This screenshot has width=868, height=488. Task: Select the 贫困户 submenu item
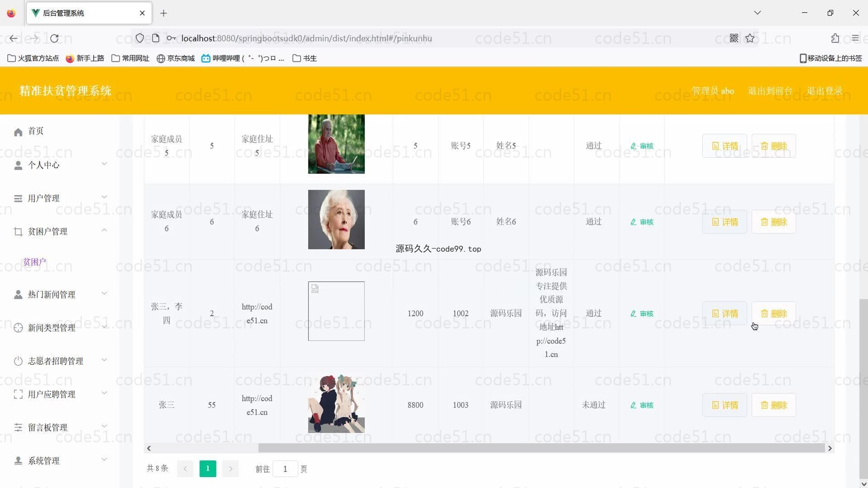click(x=34, y=262)
